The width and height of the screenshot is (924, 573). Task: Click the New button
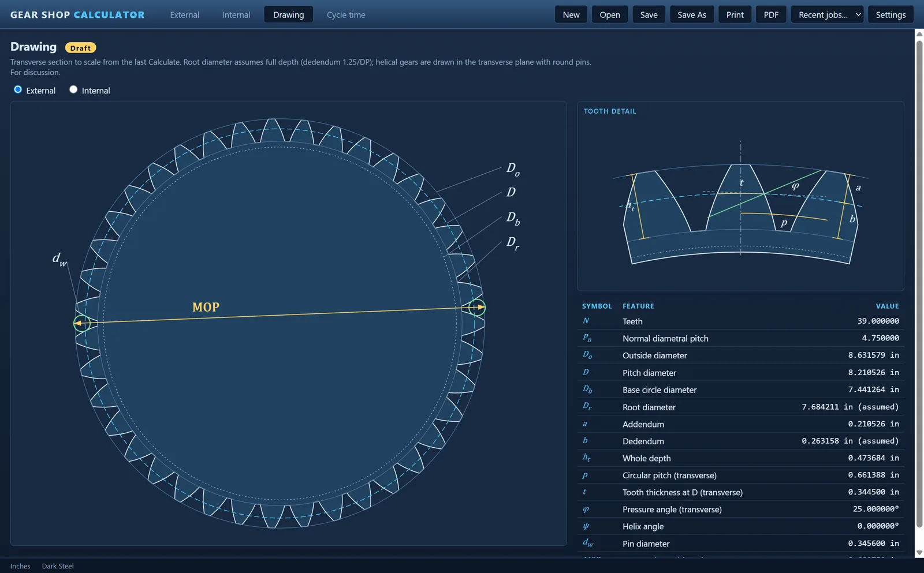(x=571, y=14)
